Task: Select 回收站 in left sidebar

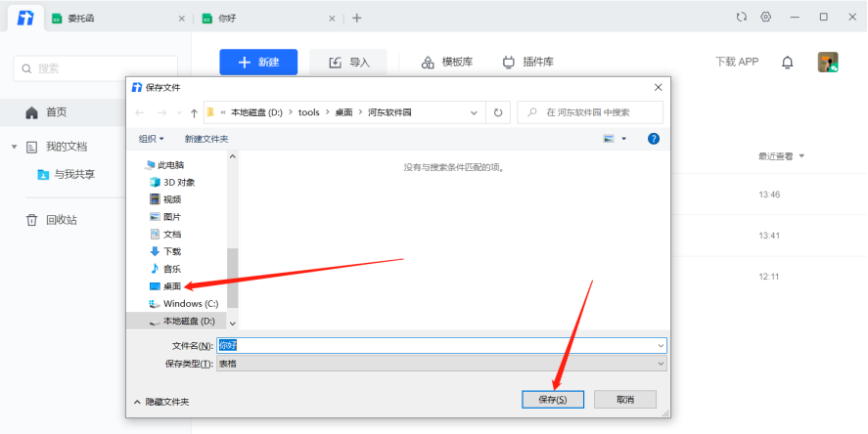Action: pyautogui.click(x=61, y=220)
